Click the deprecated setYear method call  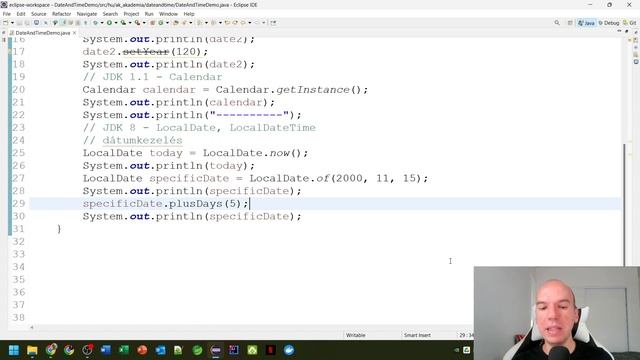(145, 52)
